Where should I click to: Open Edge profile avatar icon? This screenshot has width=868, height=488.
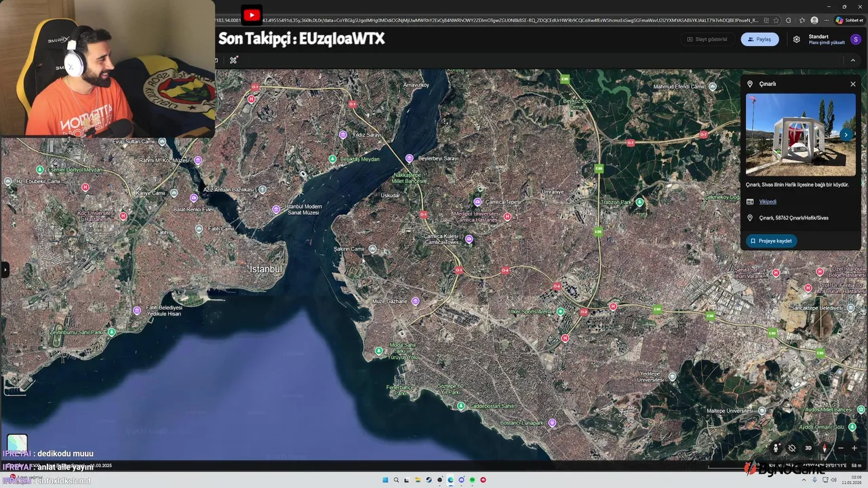pyautogui.click(x=814, y=20)
